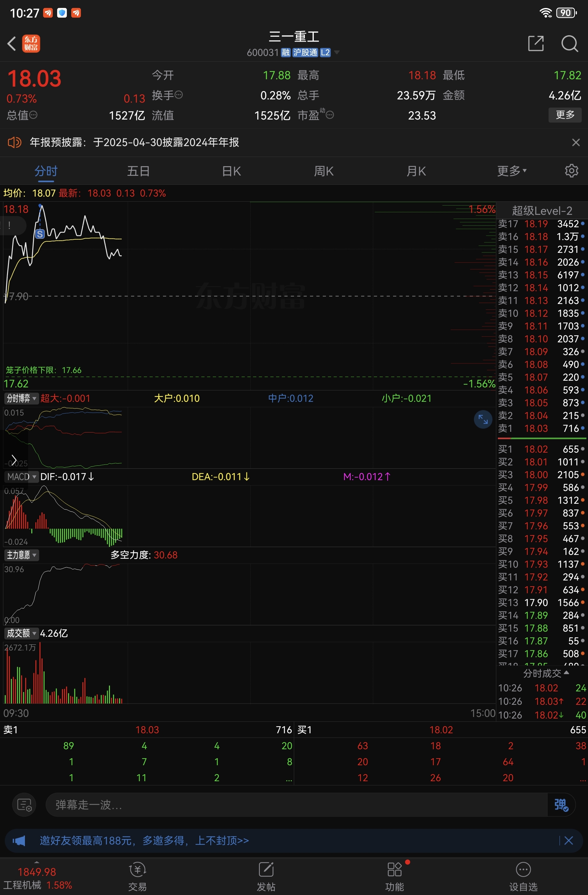Select the 卖16 18.18 row
Image resolution: width=588 pixels, height=895 pixels.
[541, 237]
